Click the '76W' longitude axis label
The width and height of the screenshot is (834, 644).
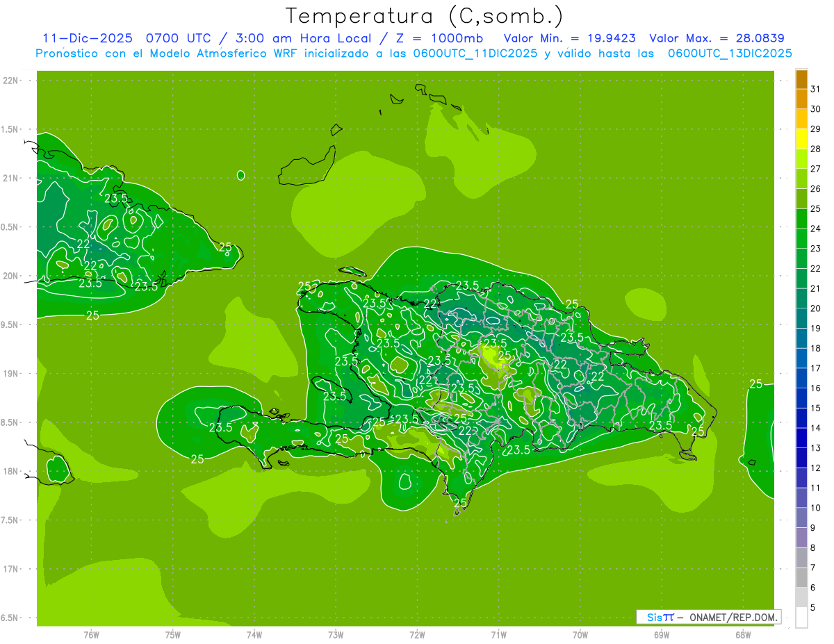[x=91, y=634]
